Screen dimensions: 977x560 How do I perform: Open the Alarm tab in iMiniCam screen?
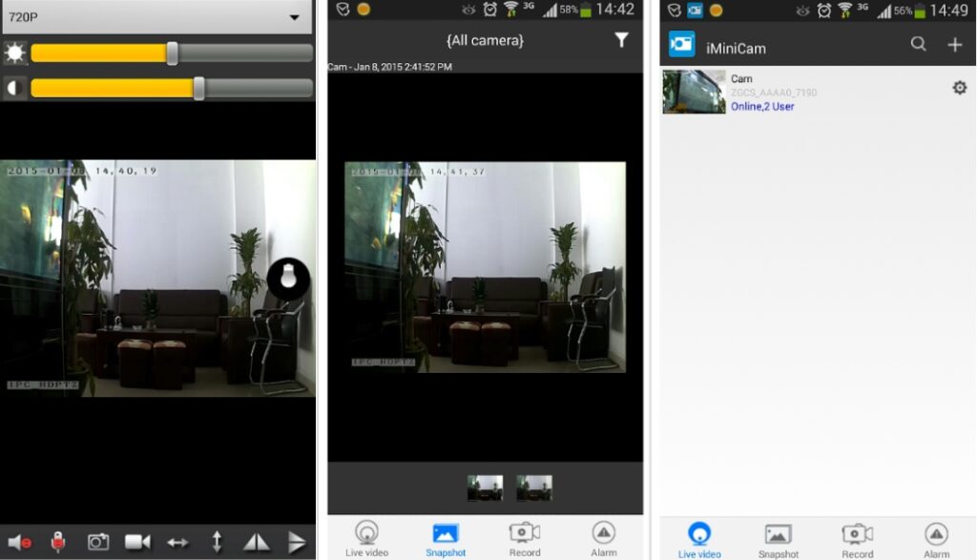coord(936,539)
